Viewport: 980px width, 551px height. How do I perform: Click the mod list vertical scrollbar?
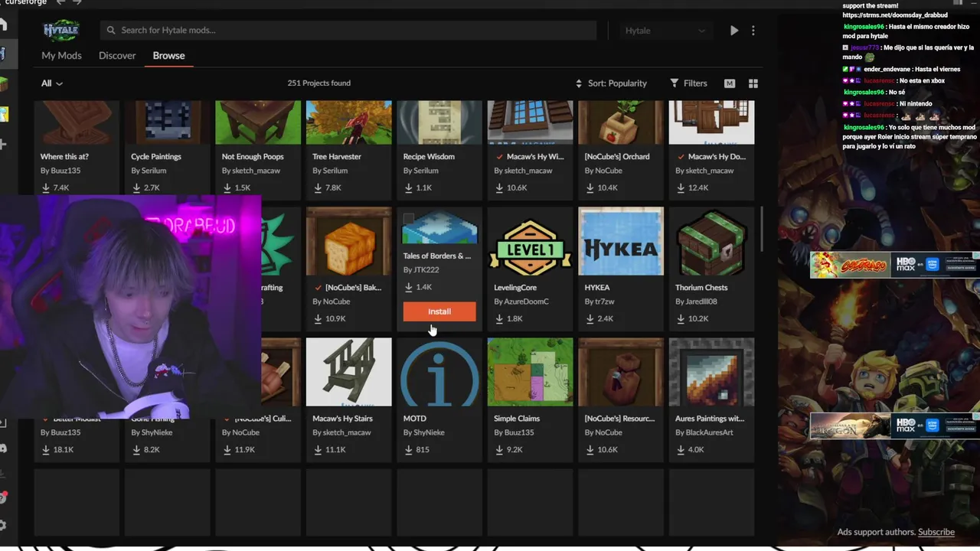(762, 230)
